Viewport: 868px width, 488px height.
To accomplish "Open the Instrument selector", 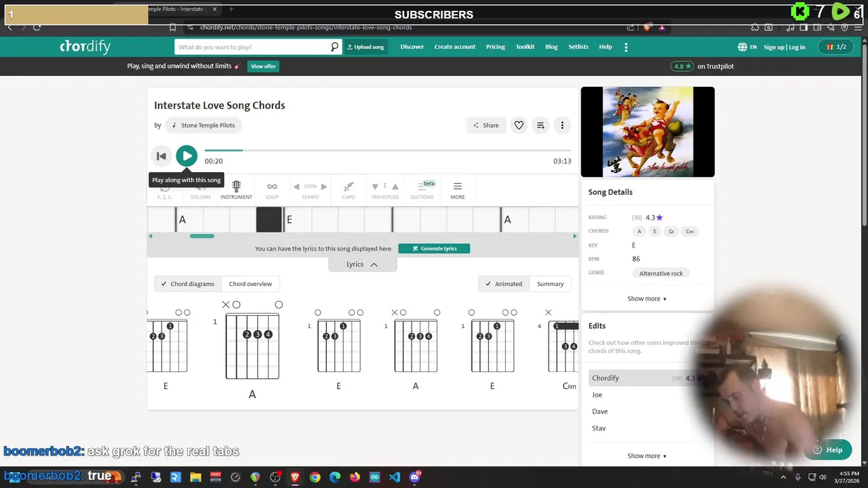I will coord(236,190).
